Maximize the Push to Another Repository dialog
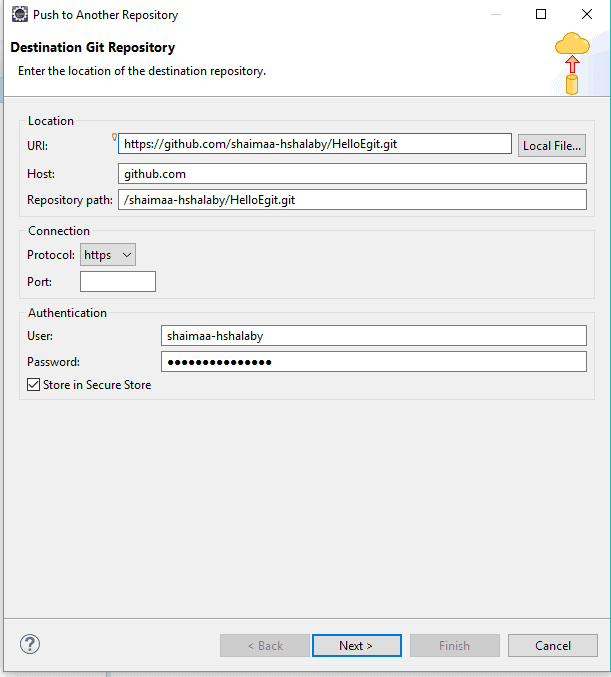Image resolution: width=611 pixels, height=677 pixels. (541, 15)
